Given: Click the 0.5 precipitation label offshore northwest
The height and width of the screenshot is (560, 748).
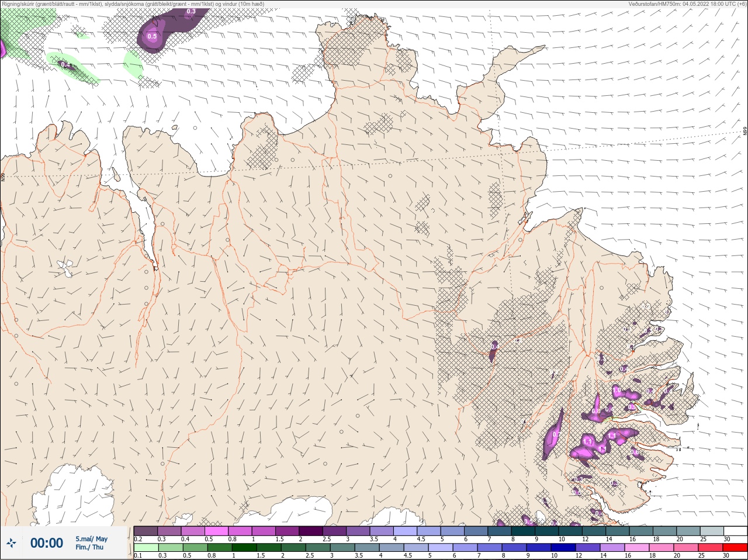Looking at the screenshot, I should pos(152,36).
